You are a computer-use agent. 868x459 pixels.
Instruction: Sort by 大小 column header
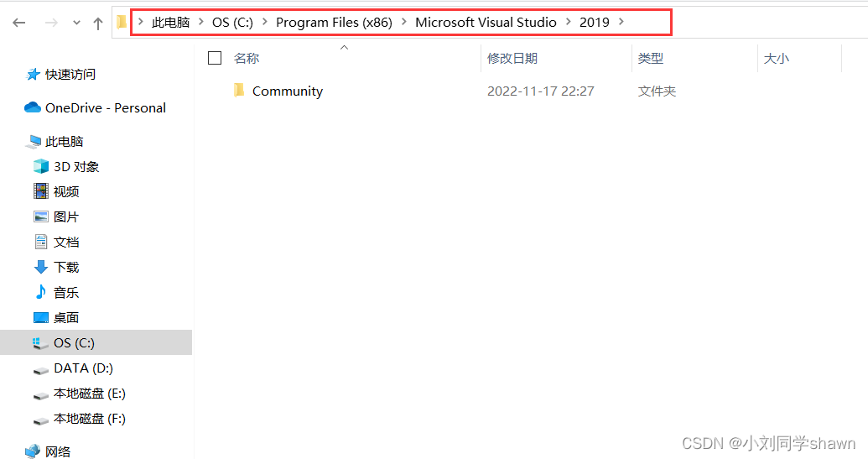(776, 58)
